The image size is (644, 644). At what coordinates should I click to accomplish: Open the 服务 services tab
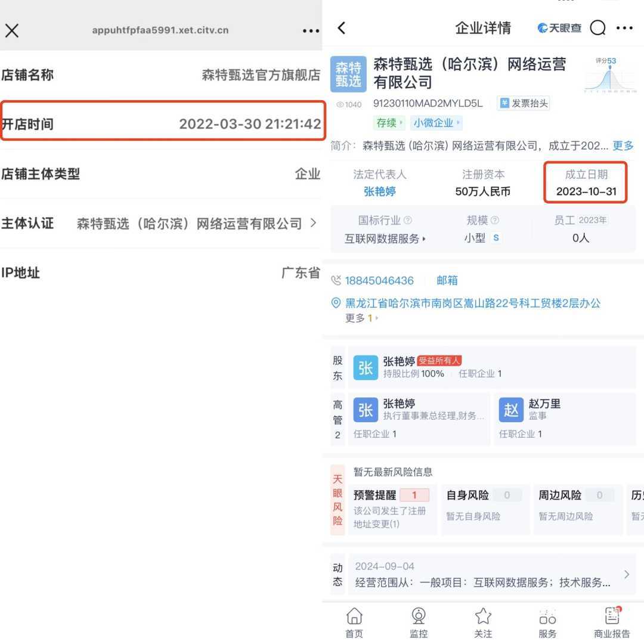(547, 623)
